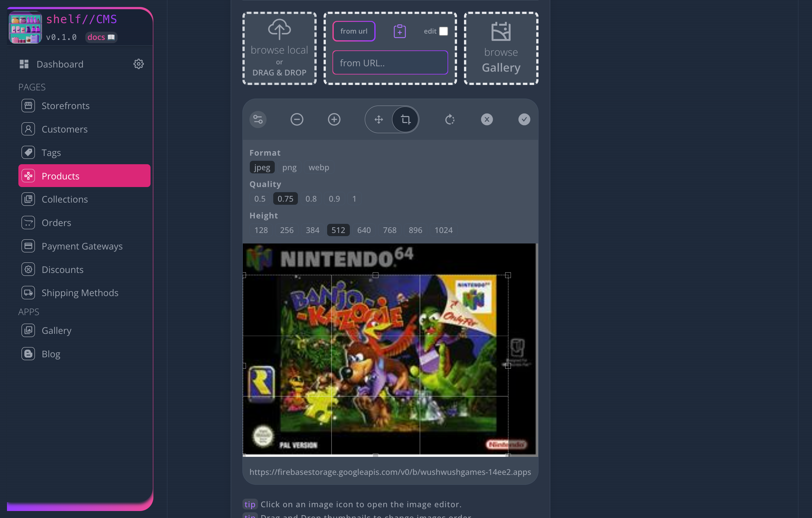Open the image editor settings sliders icon
812x518 pixels.
258,120
